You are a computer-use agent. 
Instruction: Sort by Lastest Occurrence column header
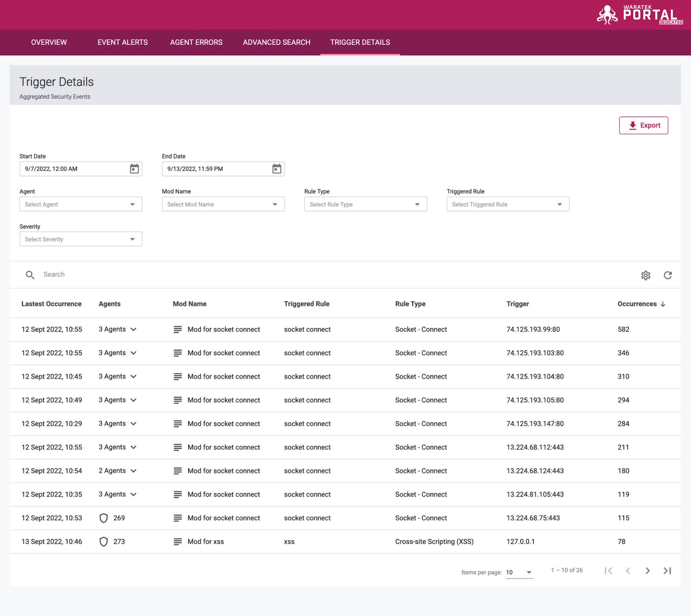click(x=51, y=304)
